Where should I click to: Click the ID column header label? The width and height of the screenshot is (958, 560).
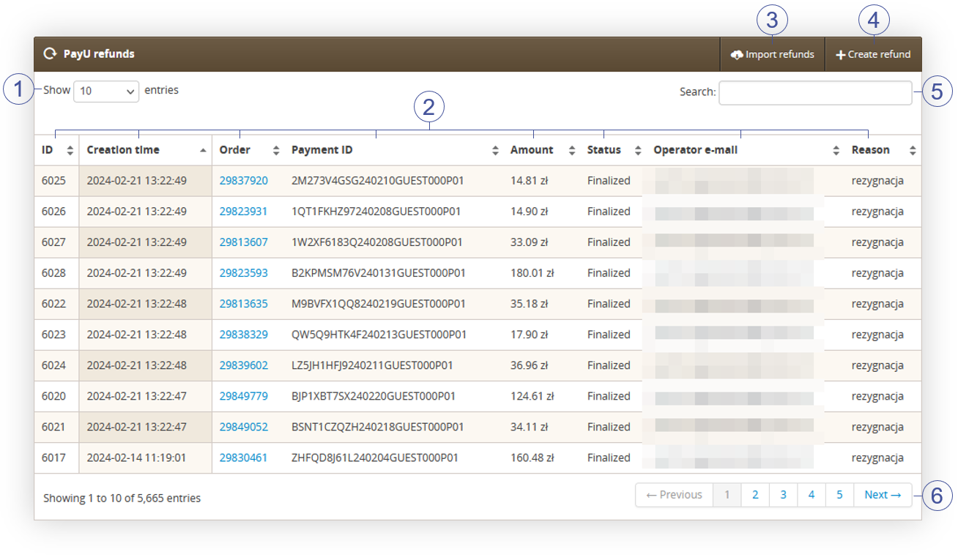(48, 150)
